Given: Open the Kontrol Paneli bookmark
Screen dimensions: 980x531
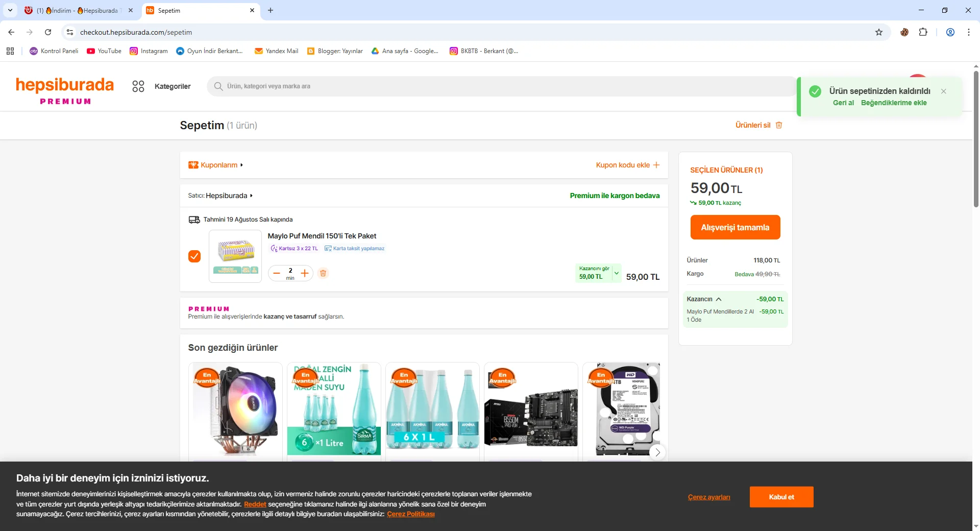Looking at the screenshot, I should pos(54,51).
